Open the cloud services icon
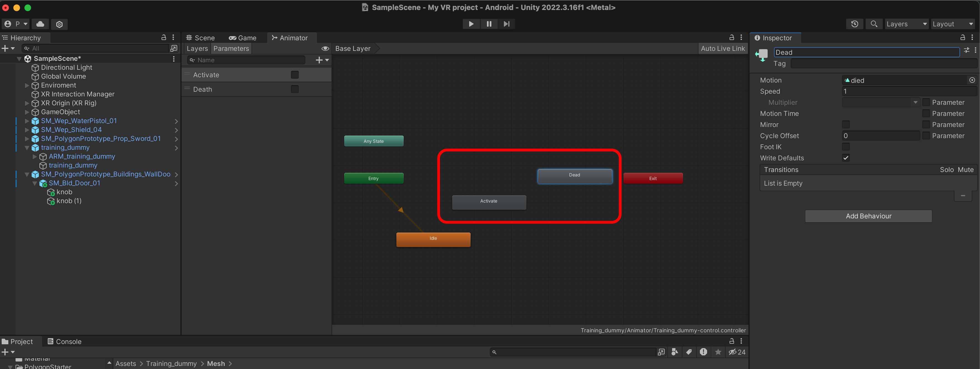This screenshot has height=369, width=980. click(40, 24)
